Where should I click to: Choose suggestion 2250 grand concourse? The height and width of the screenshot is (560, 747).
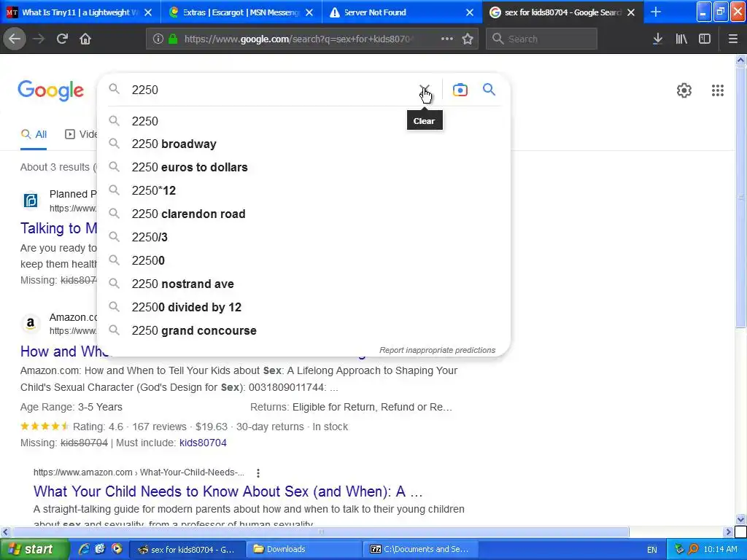click(303, 330)
